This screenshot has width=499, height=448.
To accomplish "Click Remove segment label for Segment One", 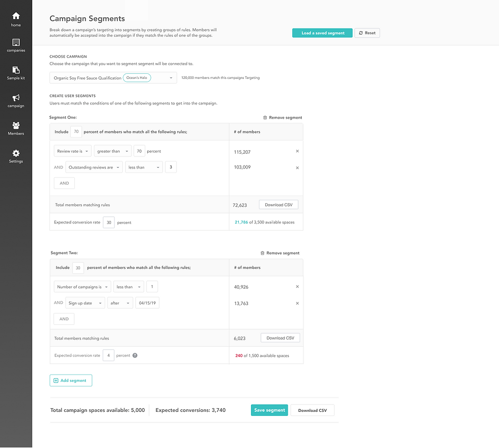I will (x=286, y=118).
